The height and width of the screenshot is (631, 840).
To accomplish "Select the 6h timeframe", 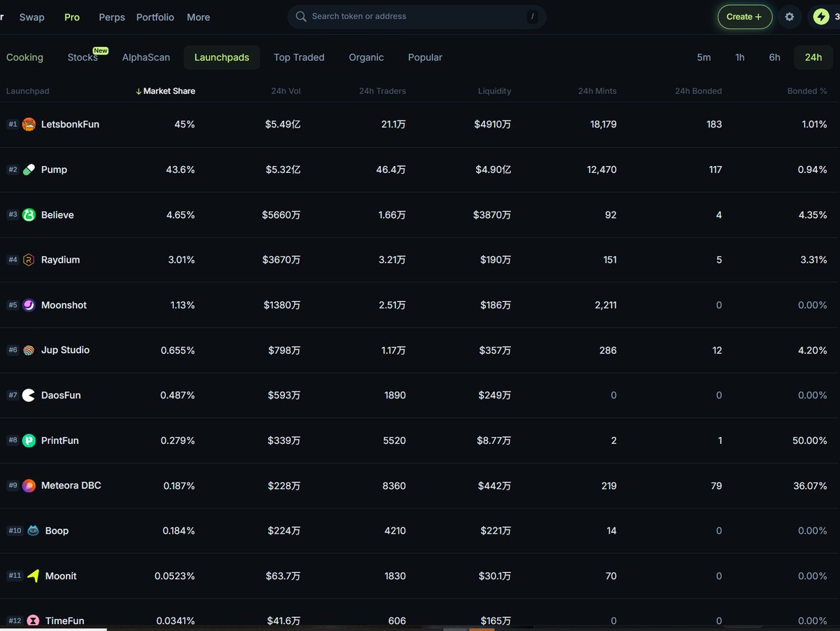I will (x=774, y=57).
